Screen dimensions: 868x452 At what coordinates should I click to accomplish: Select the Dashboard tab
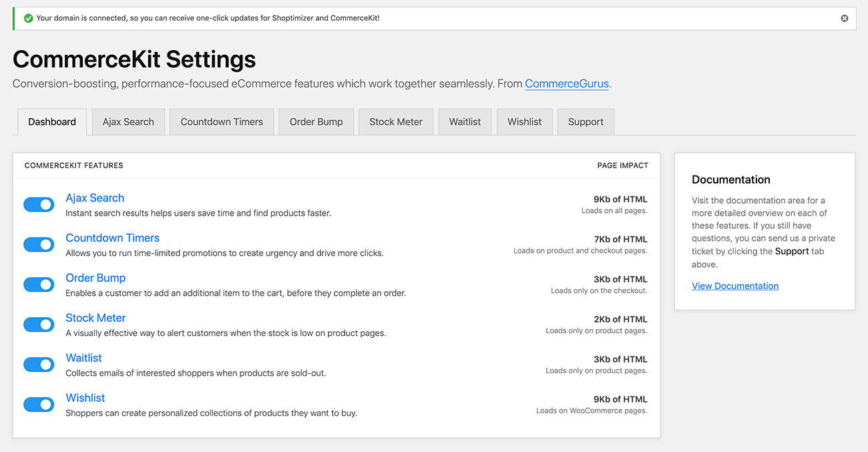(x=52, y=122)
